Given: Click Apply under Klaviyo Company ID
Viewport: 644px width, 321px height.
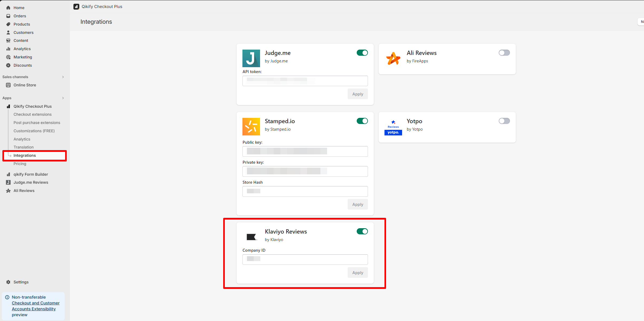Looking at the screenshot, I should click(358, 273).
